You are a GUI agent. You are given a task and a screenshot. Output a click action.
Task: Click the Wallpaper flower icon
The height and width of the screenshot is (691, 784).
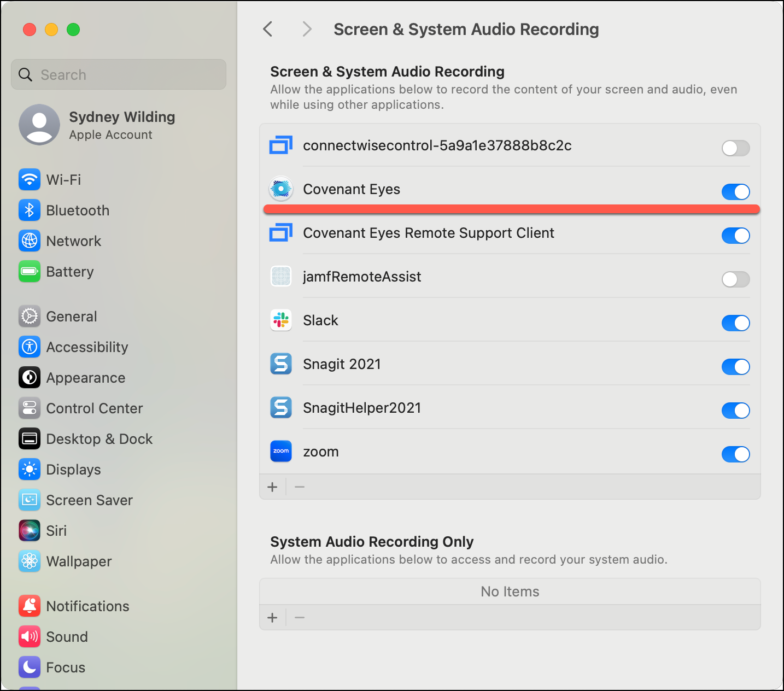point(30,561)
